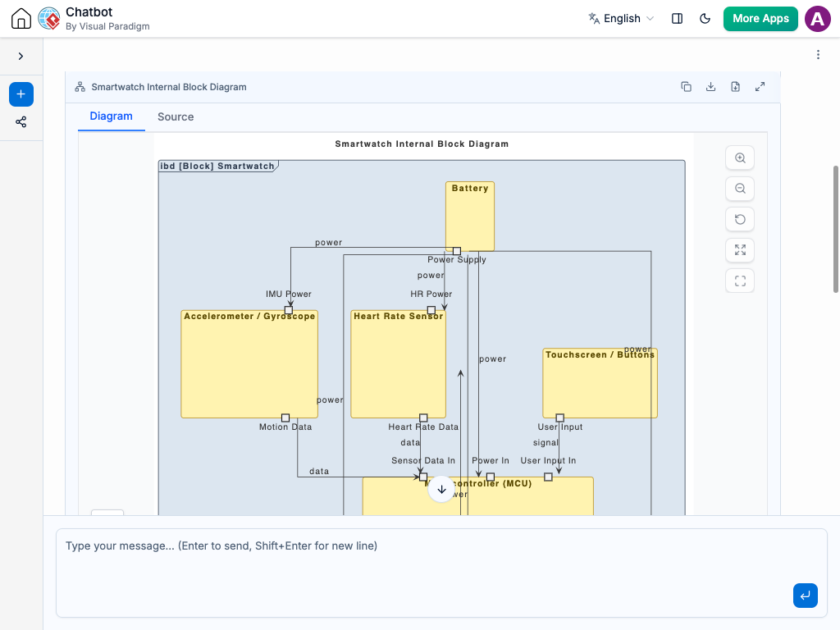Export the diagram as a file

(x=735, y=87)
